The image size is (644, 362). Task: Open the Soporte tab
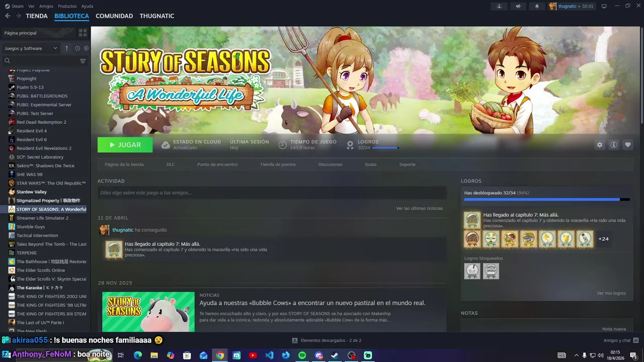[x=408, y=164]
